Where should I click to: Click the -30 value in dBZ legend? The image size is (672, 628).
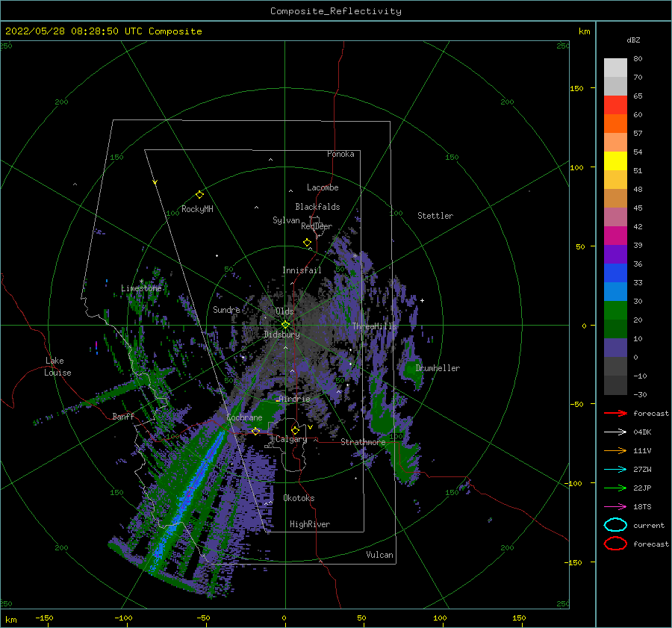[x=640, y=394]
